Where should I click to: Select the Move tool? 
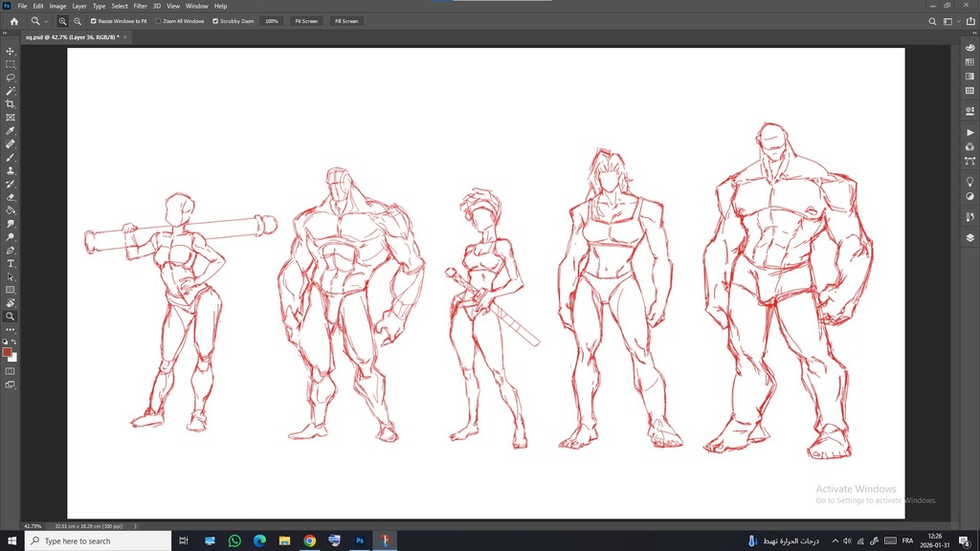tap(11, 51)
